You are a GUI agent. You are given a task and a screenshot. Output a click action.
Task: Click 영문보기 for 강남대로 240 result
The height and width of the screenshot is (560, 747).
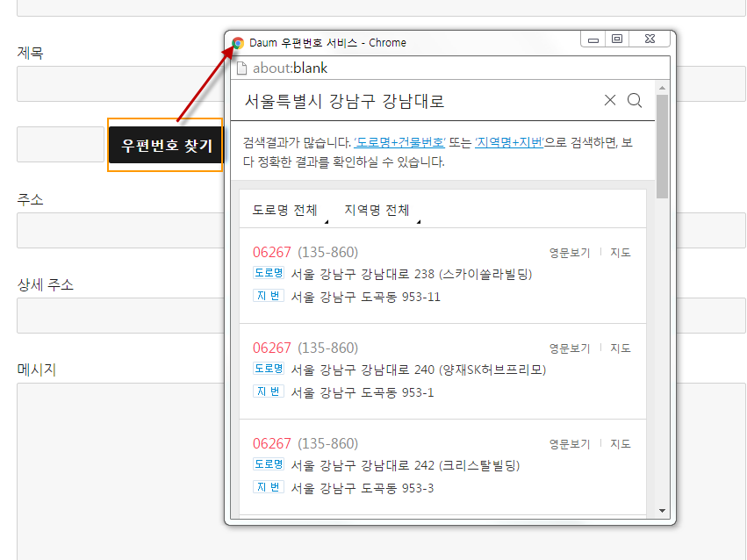(x=570, y=348)
